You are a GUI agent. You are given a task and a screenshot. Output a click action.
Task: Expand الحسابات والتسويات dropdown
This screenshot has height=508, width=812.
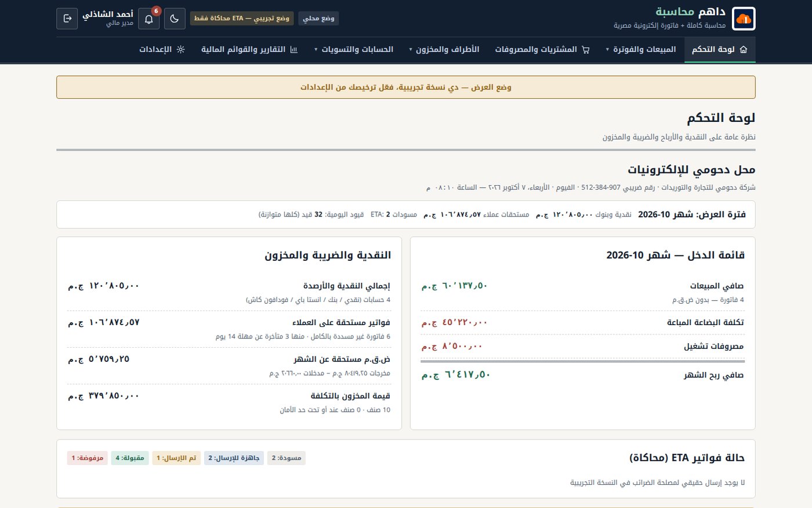354,49
